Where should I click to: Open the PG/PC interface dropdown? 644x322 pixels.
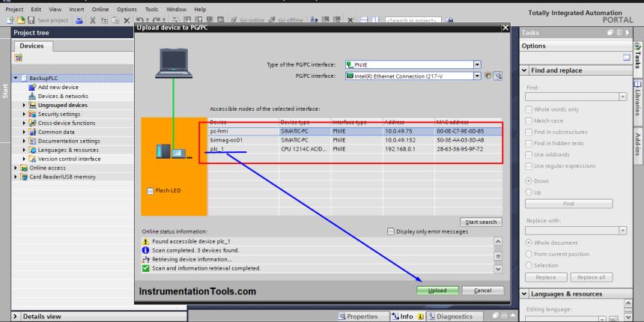pos(477,76)
